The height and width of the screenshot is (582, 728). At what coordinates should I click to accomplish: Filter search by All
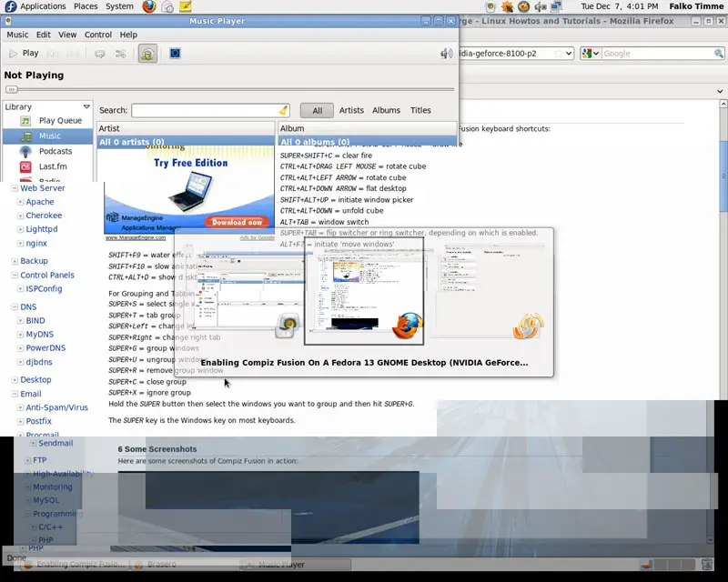coord(317,110)
